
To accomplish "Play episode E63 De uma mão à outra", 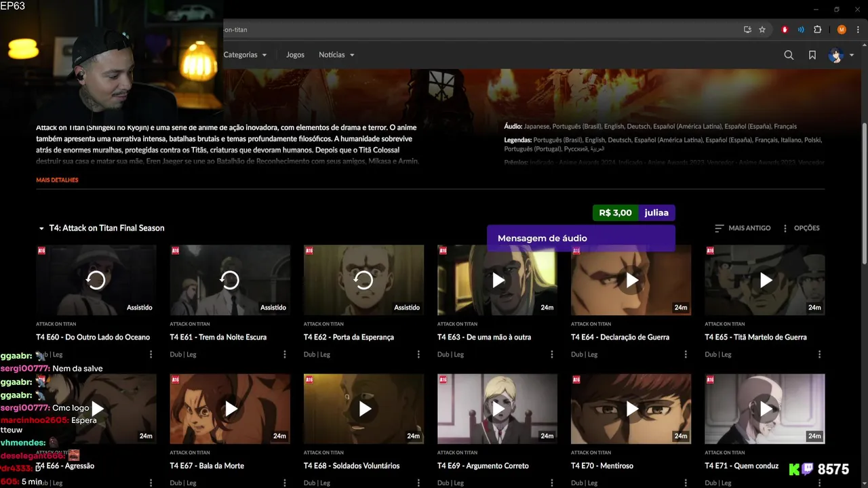I will (498, 280).
